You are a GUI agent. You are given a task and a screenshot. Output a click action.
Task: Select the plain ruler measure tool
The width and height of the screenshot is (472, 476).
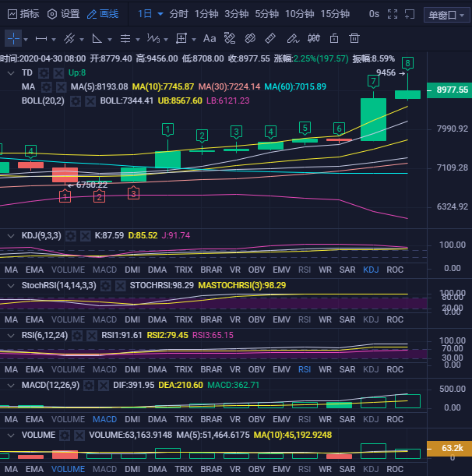point(270,38)
